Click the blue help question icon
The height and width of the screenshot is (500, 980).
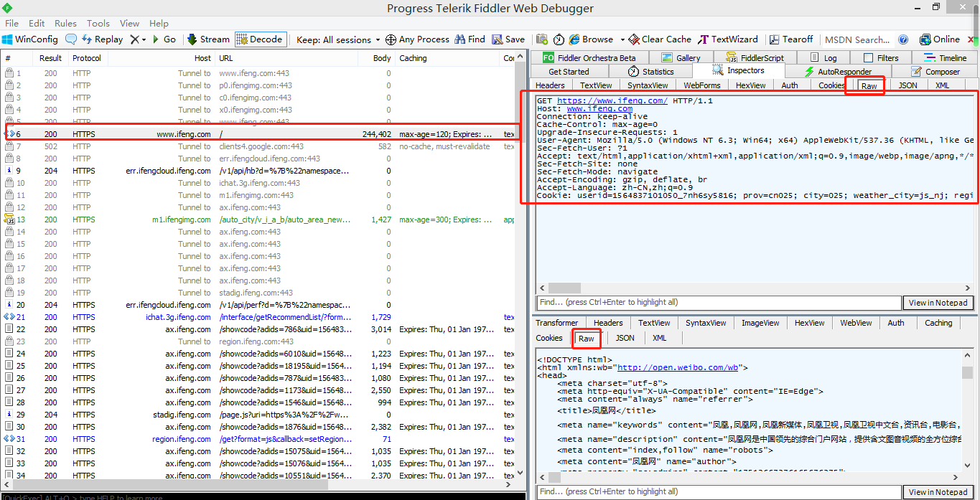[903, 39]
